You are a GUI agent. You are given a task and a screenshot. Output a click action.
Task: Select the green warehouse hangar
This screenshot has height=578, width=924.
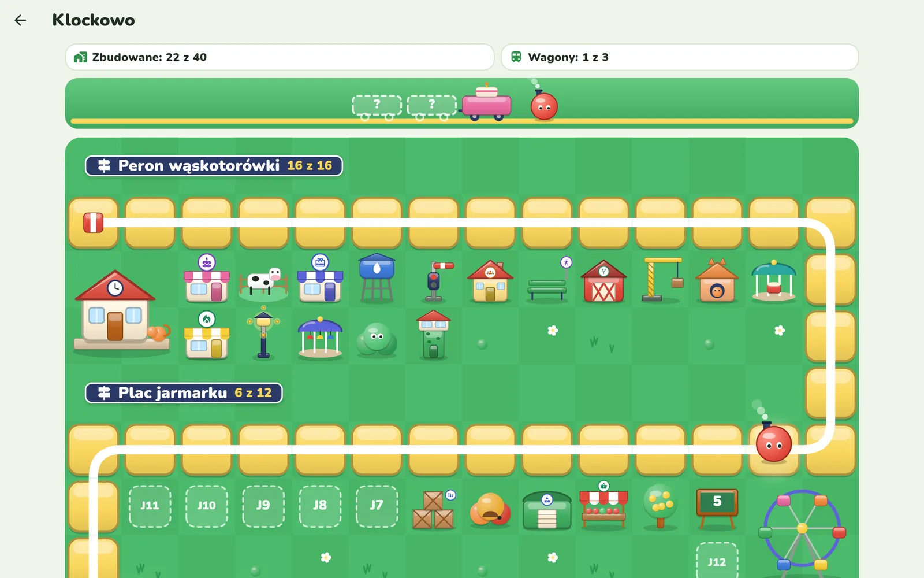(547, 510)
